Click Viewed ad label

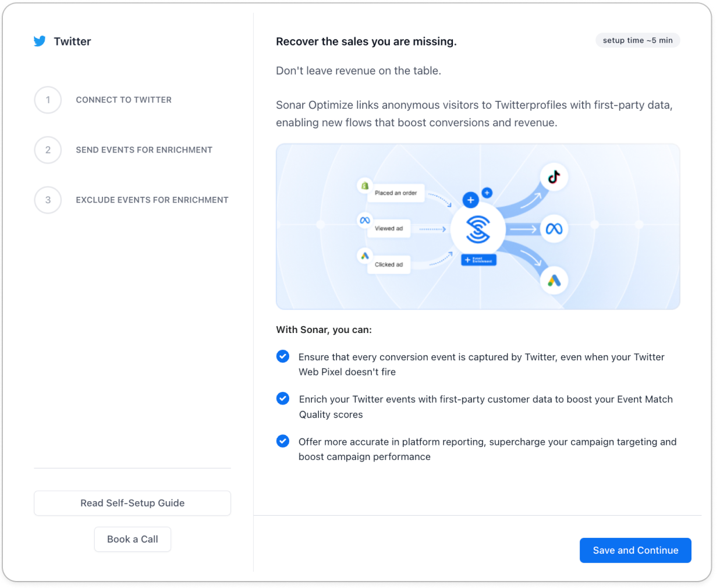coord(389,229)
